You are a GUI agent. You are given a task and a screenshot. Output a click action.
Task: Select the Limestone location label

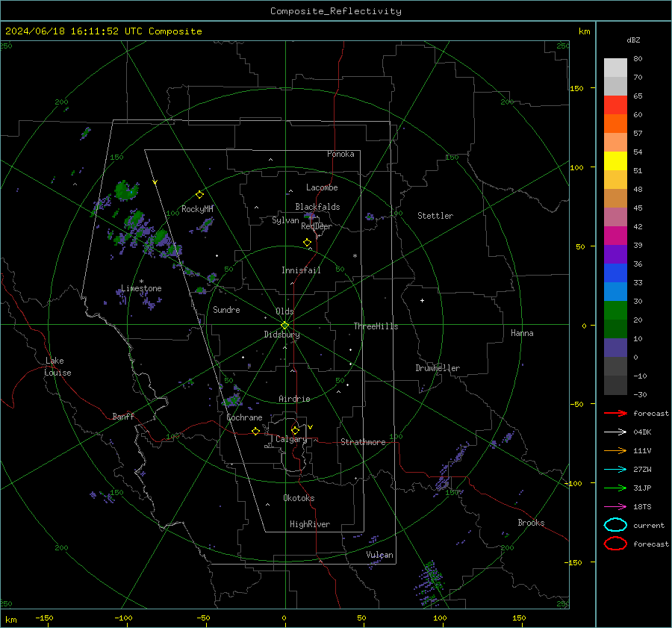(x=141, y=288)
